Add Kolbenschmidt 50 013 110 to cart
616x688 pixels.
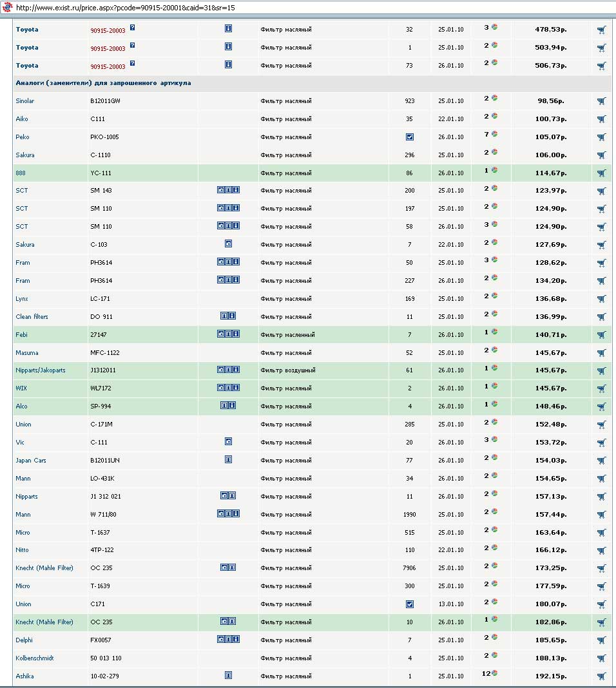(601, 658)
